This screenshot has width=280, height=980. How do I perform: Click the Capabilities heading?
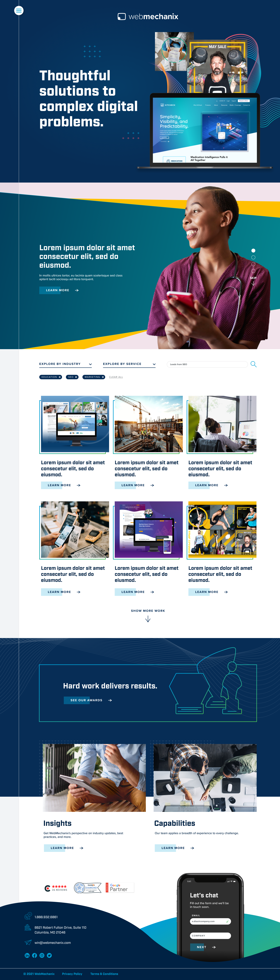175,823
